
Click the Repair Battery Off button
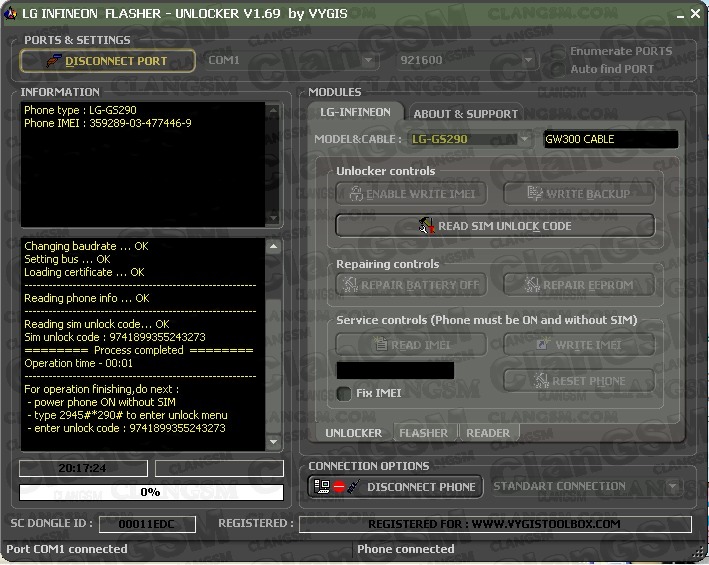[411, 285]
